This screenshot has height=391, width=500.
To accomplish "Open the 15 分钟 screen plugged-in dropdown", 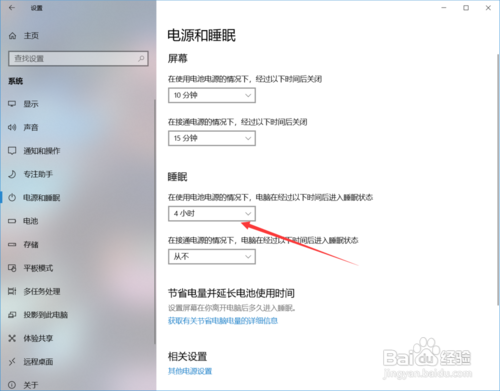I will (x=212, y=138).
